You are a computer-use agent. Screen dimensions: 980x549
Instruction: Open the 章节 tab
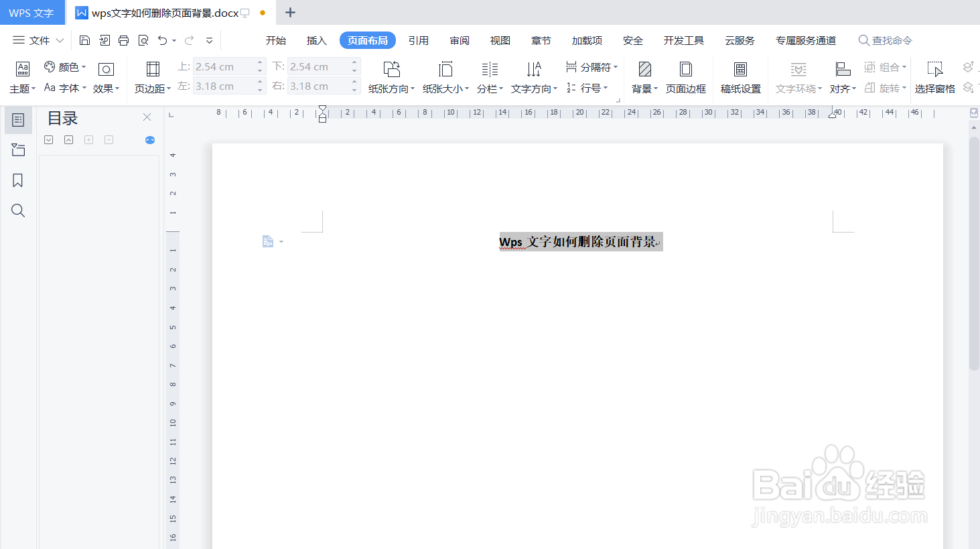click(541, 40)
